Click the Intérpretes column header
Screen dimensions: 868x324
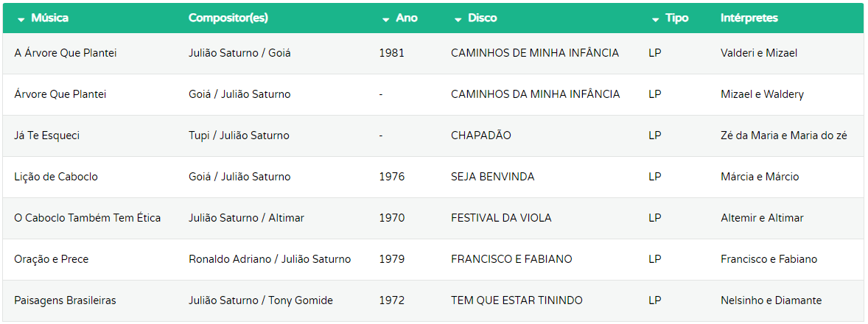coord(749,18)
